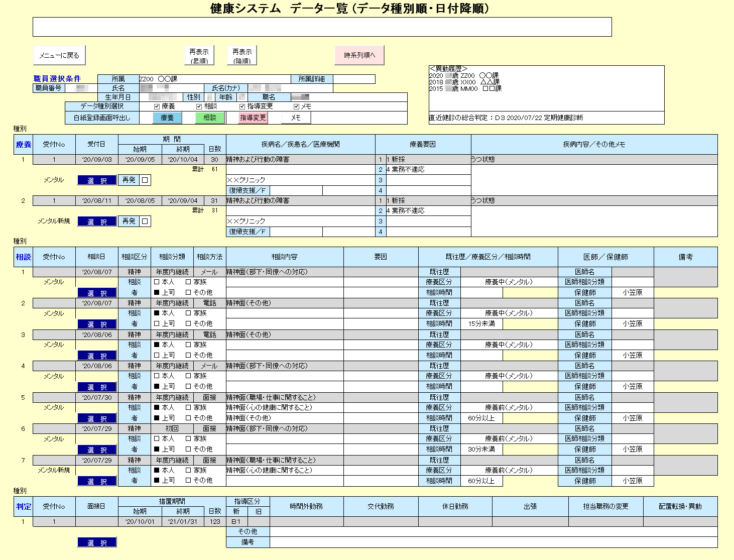
Task: Click 療養前(メンタル) cell in 相談 row 6
Action: (509, 439)
